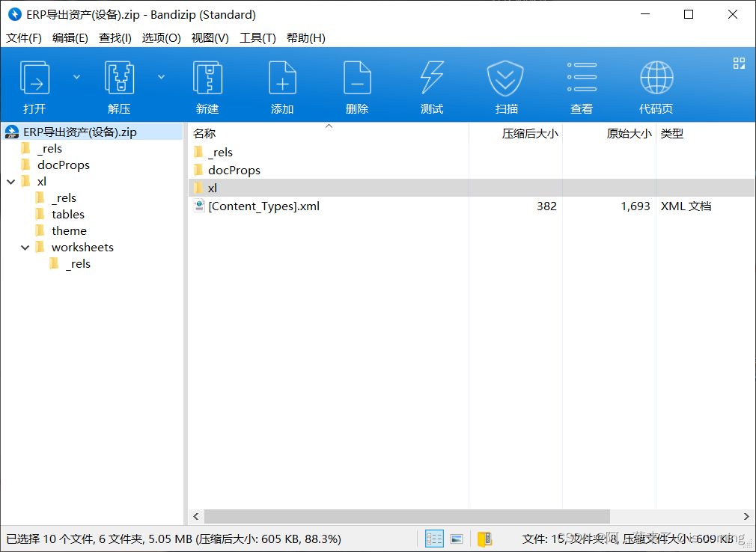Click 1,693 original size value
This screenshot has width=756, height=552.
coord(635,206)
